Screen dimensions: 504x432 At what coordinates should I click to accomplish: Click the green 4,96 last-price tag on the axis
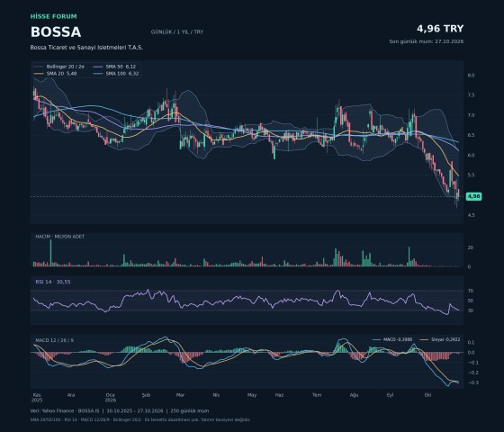[x=473, y=196]
